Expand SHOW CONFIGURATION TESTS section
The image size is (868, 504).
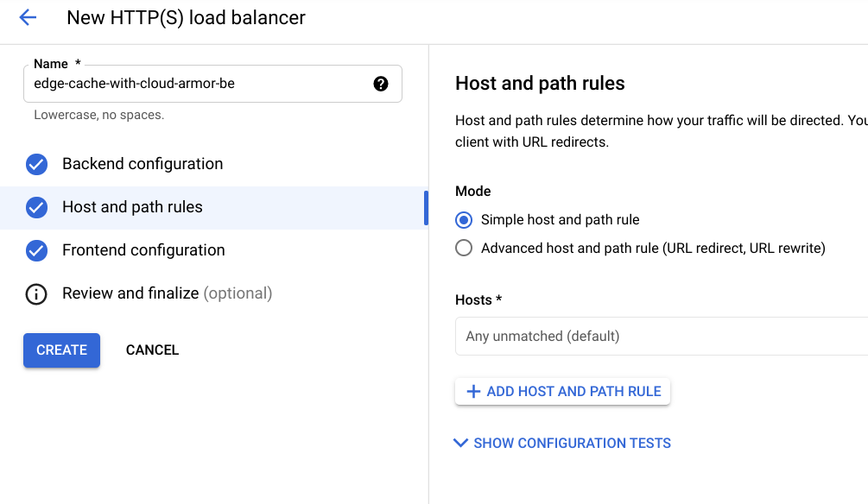[572, 444]
